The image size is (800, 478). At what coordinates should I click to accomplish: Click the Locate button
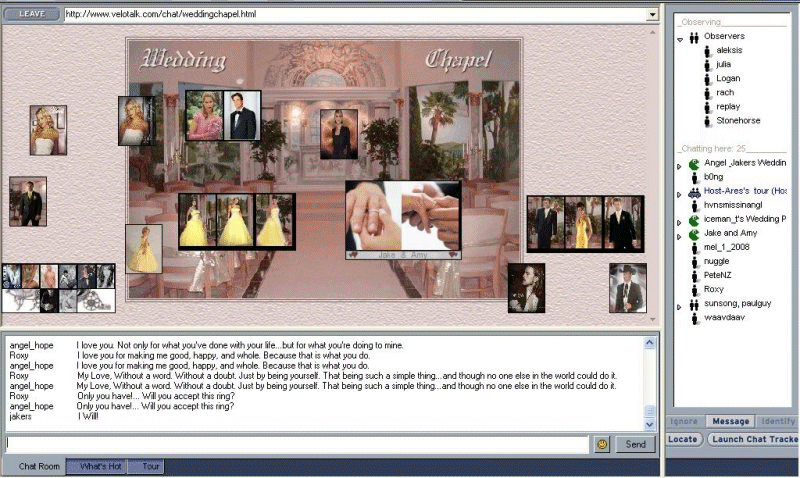click(x=684, y=440)
